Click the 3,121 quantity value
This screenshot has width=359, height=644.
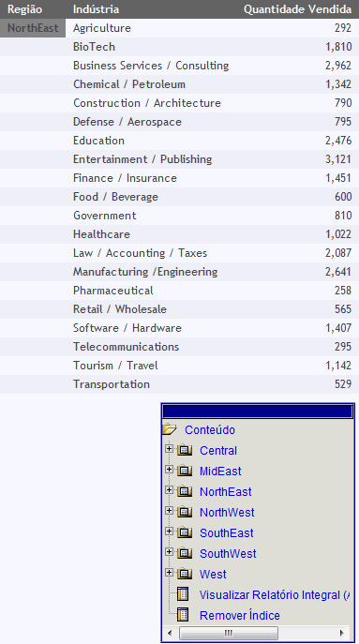tap(338, 159)
